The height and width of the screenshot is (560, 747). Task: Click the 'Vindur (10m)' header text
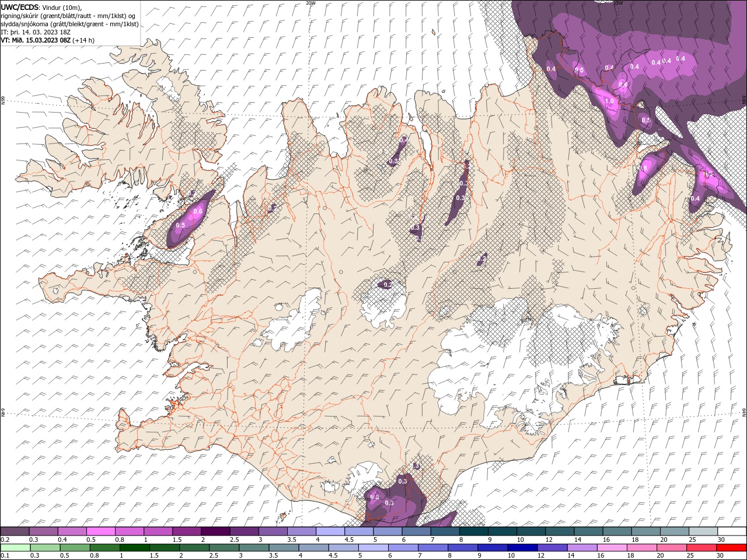(x=63, y=7)
